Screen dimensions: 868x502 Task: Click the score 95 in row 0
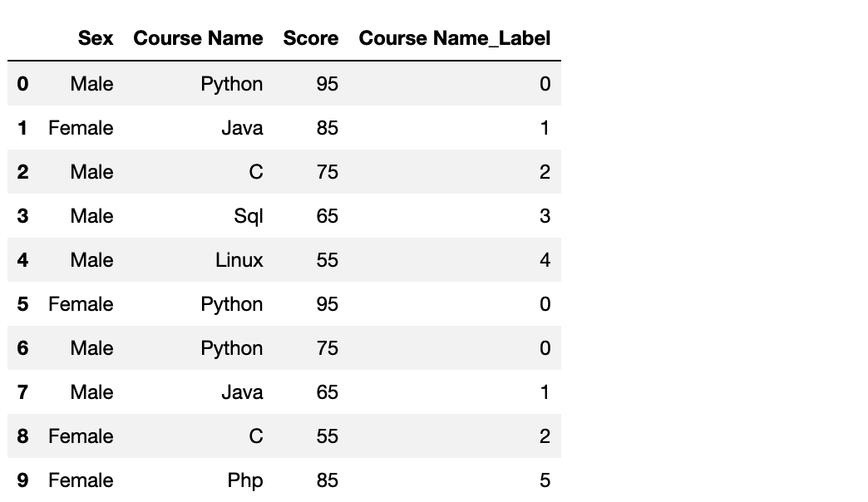coord(327,84)
